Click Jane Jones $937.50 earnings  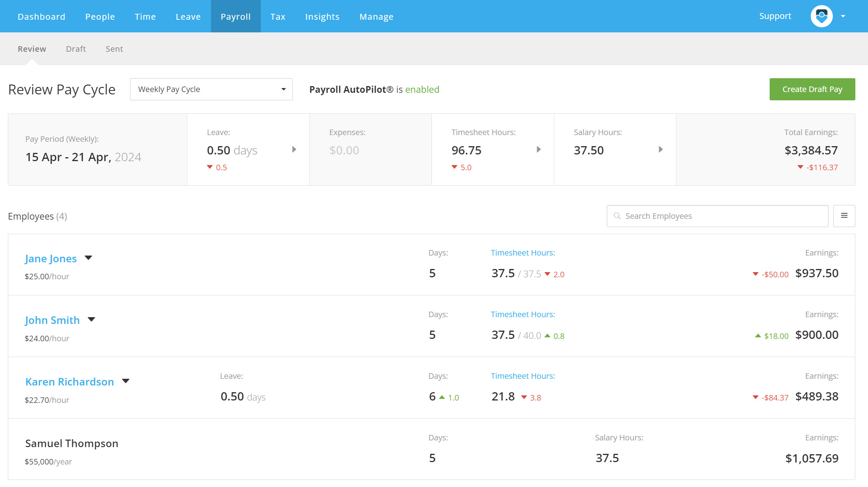(817, 273)
